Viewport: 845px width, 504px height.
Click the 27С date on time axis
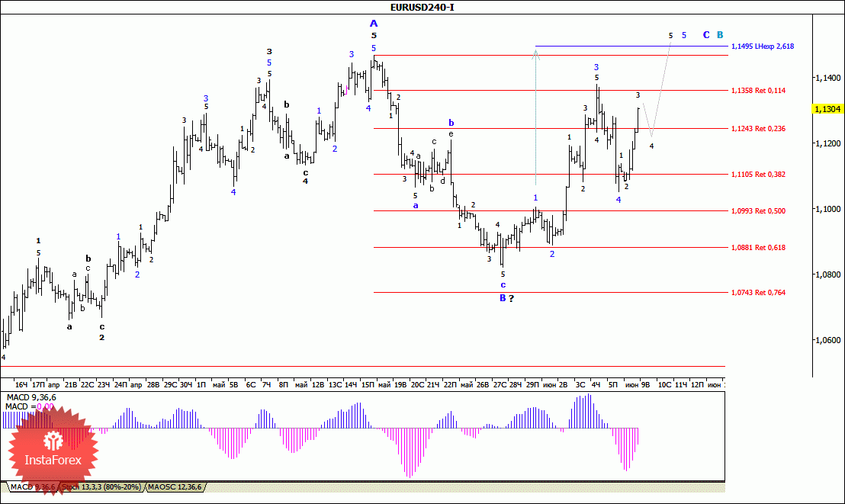(x=500, y=385)
